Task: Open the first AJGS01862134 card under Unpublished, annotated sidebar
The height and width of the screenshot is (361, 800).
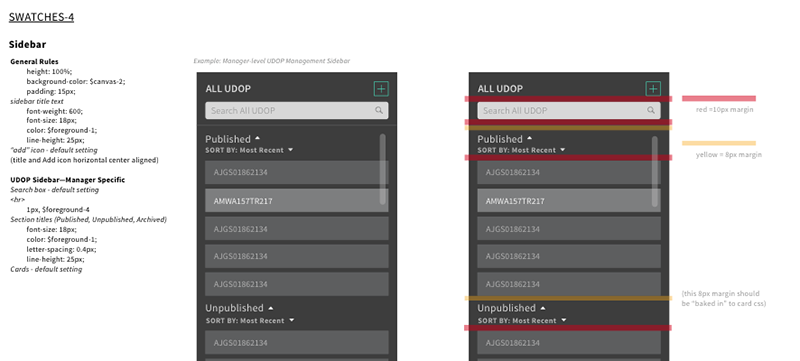Action: (569, 343)
